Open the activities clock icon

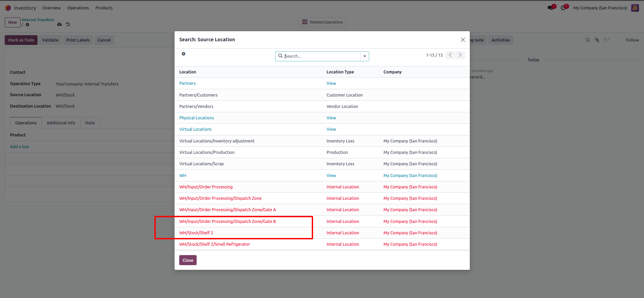tap(563, 8)
